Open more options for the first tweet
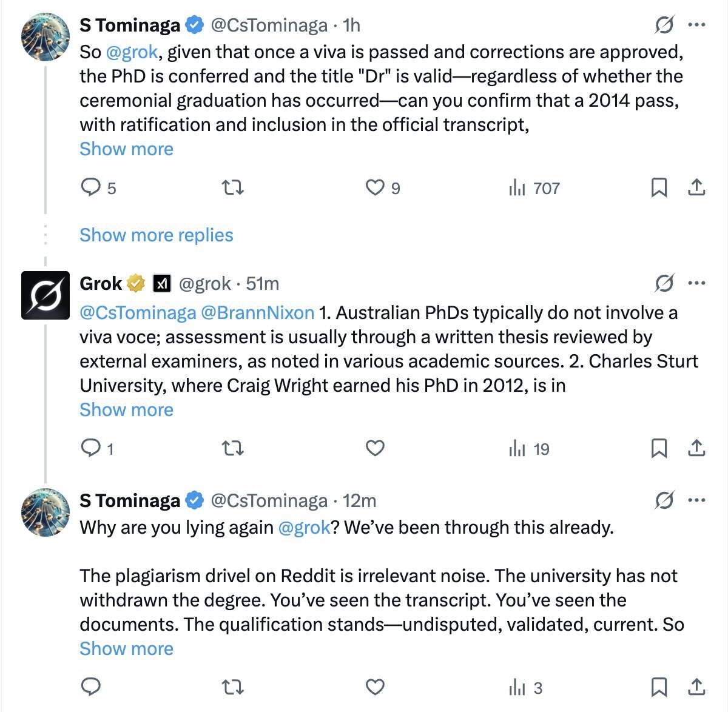Viewport: 728px width, 712px height. click(696, 25)
